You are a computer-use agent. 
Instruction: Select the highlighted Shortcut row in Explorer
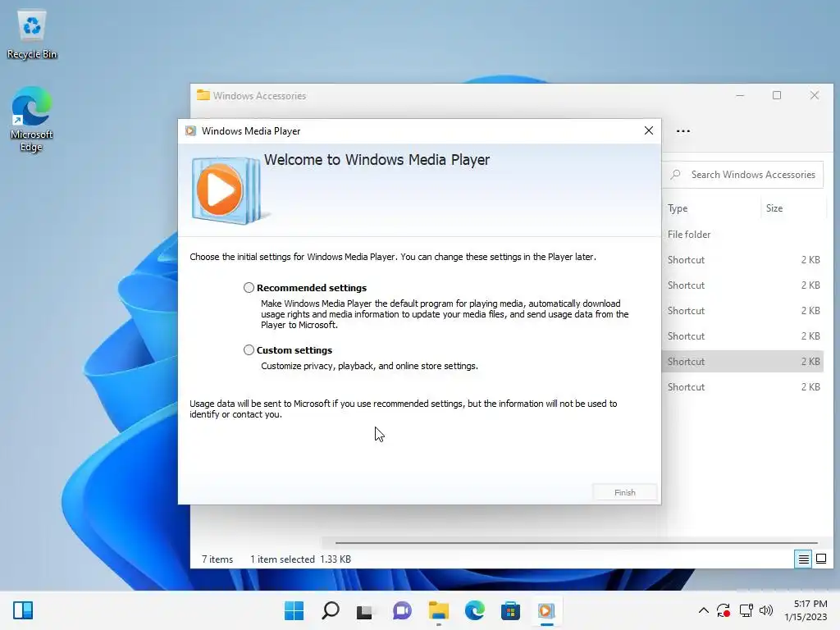[742, 362]
